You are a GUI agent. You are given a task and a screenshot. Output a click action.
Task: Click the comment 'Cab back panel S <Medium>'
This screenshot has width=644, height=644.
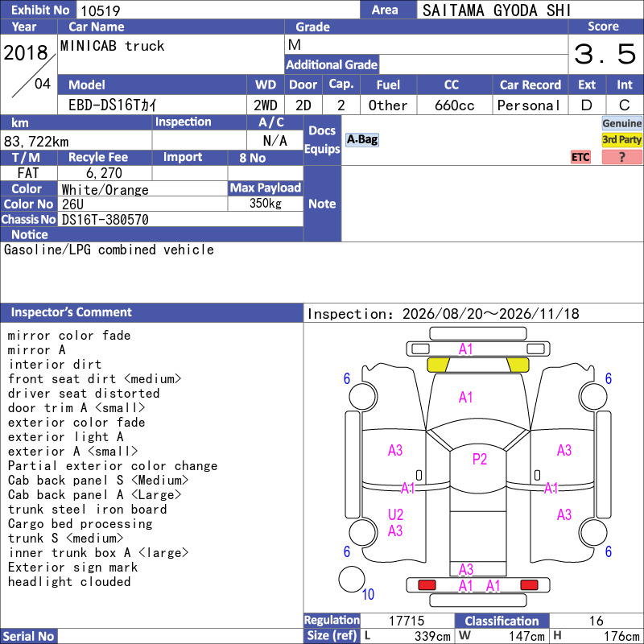tap(98, 480)
